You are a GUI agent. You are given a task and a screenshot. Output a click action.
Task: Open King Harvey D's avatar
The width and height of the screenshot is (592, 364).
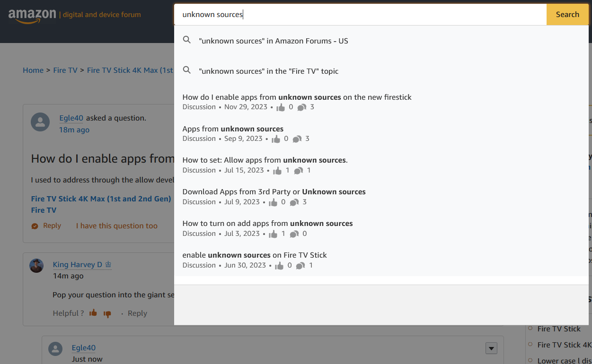pyautogui.click(x=35, y=266)
